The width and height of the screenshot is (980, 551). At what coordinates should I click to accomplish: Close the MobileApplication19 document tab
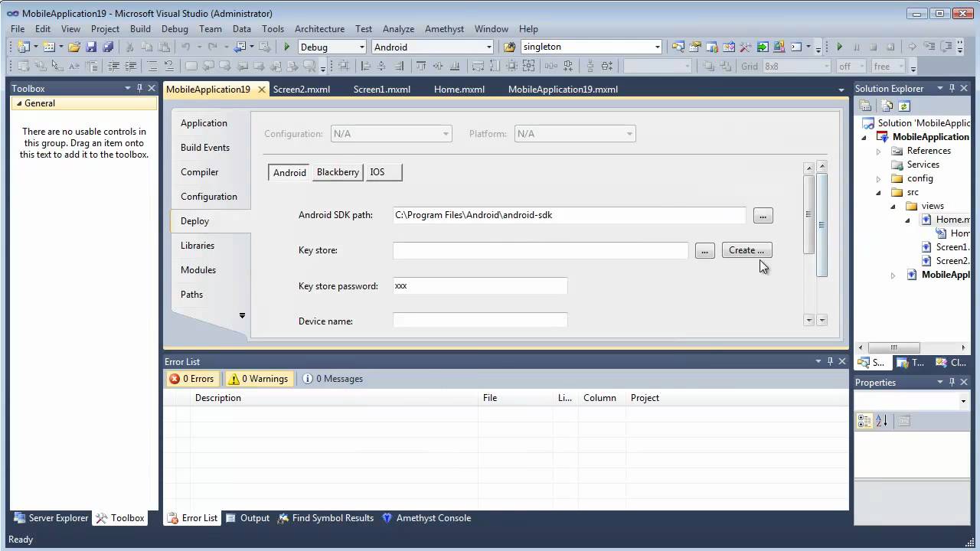click(x=261, y=90)
